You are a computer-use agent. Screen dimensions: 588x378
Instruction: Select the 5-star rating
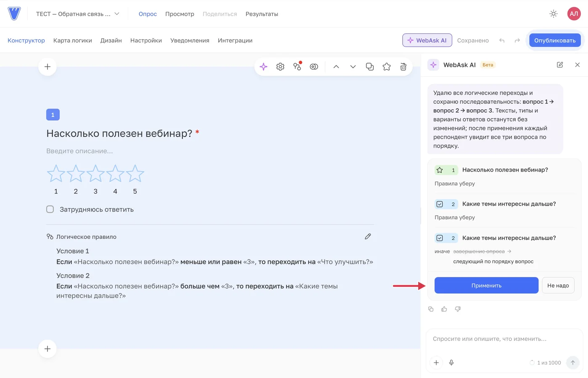pyautogui.click(x=135, y=173)
